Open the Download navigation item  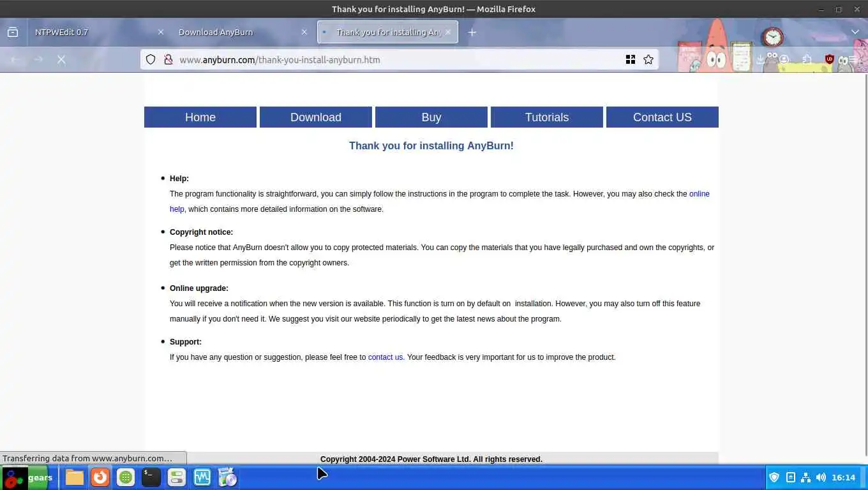coord(316,117)
